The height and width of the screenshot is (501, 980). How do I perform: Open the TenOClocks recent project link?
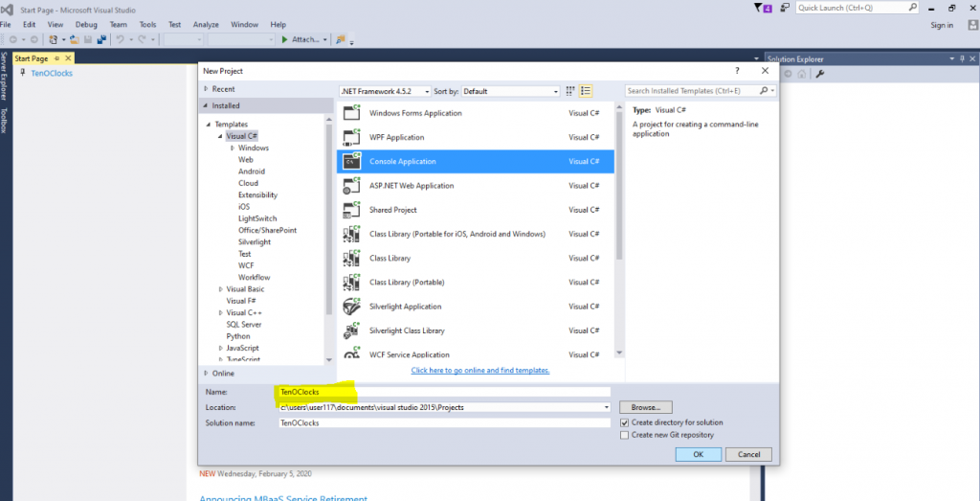pos(52,73)
